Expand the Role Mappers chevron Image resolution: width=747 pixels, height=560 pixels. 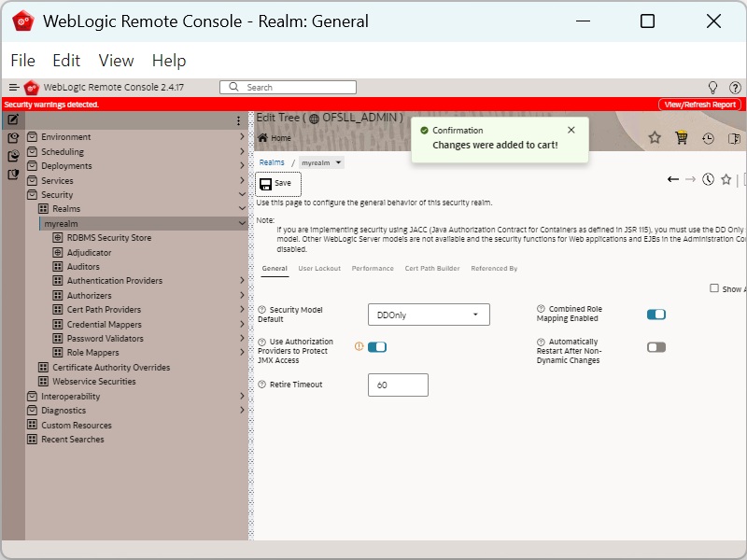pyautogui.click(x=242, y=353)
